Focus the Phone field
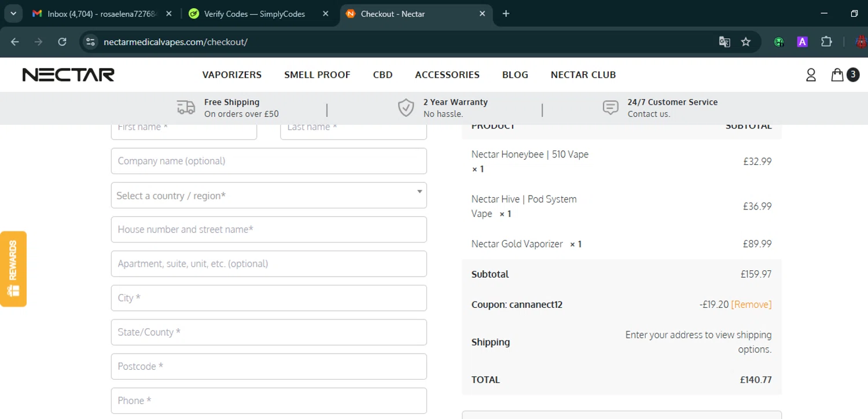The width and height of the screenshot is (868, 419). click(x=269, y=400)
